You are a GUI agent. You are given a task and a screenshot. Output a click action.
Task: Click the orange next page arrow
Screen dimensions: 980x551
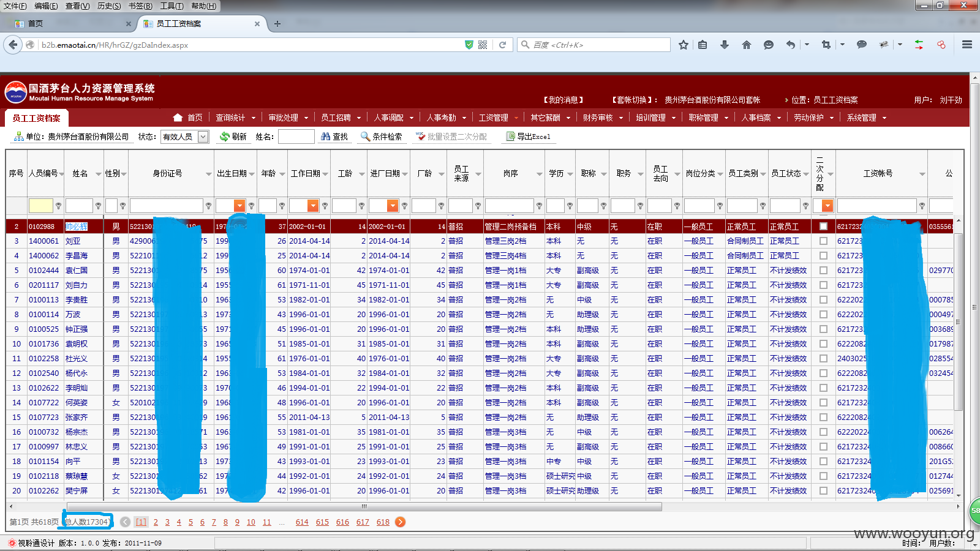pos(400,522)
